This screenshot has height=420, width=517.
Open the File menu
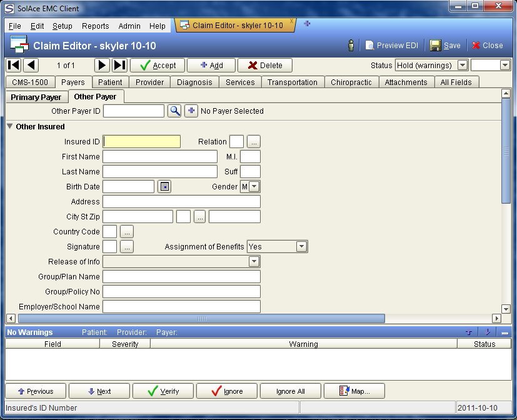coord(15,26)
